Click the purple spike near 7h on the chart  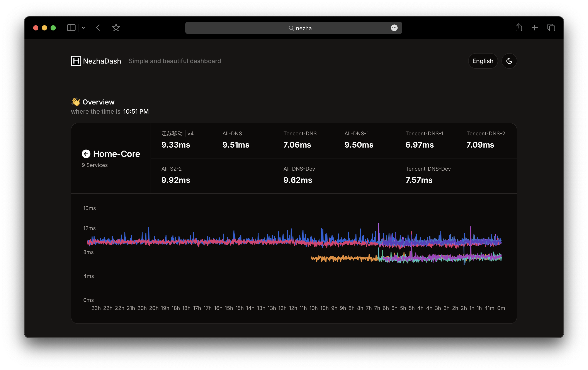(379, 228)
